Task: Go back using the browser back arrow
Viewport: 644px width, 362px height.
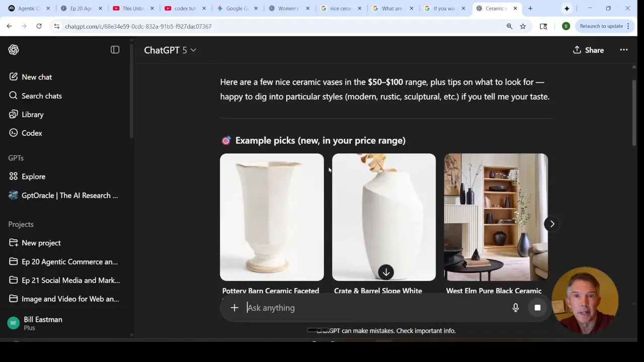Action: click(9, 26)
